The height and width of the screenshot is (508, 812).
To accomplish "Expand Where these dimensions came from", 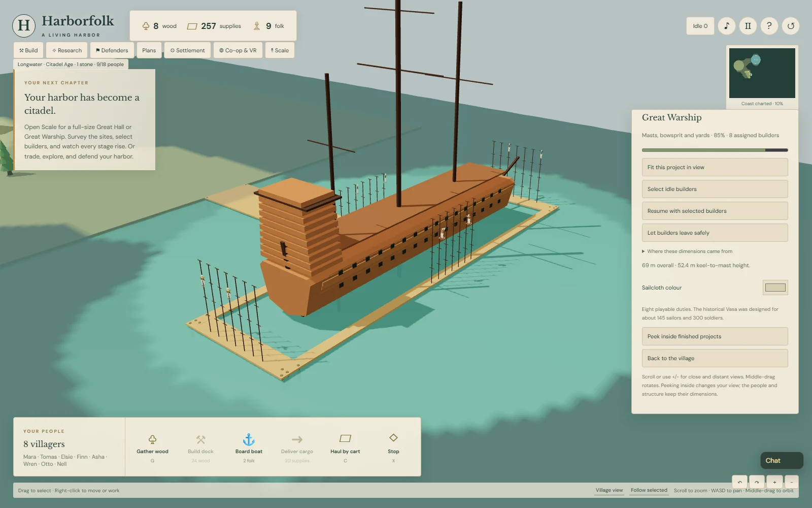I will click(687, 251).
